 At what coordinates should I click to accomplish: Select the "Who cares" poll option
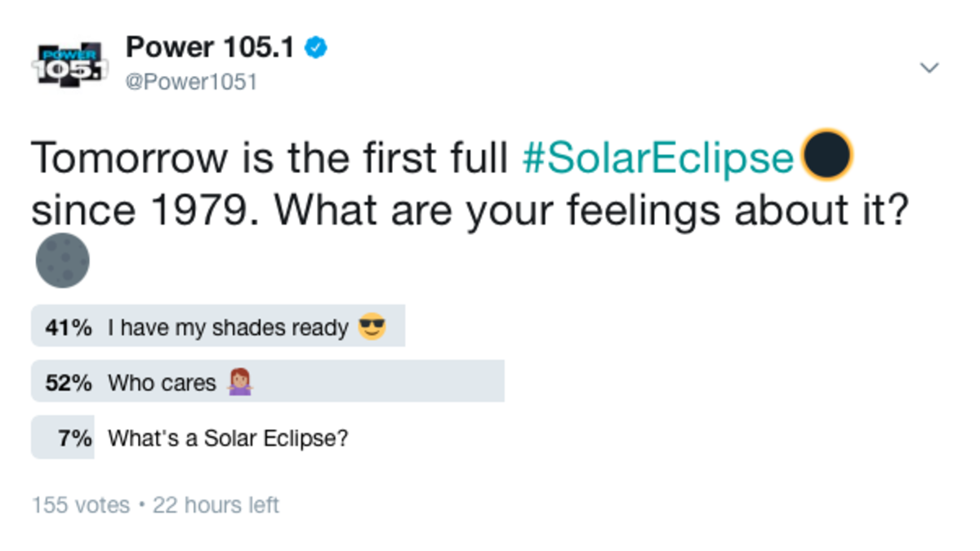tap(162, 383)
